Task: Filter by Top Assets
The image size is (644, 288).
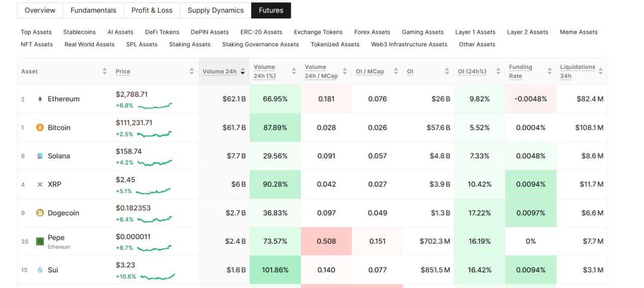Action: coord(36,32)
